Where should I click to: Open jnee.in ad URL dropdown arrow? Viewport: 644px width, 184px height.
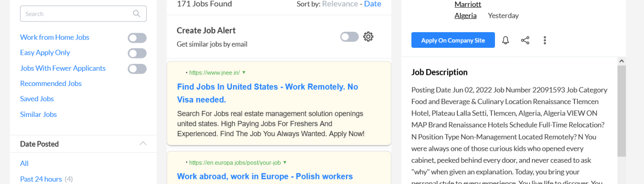click(244, 72)
